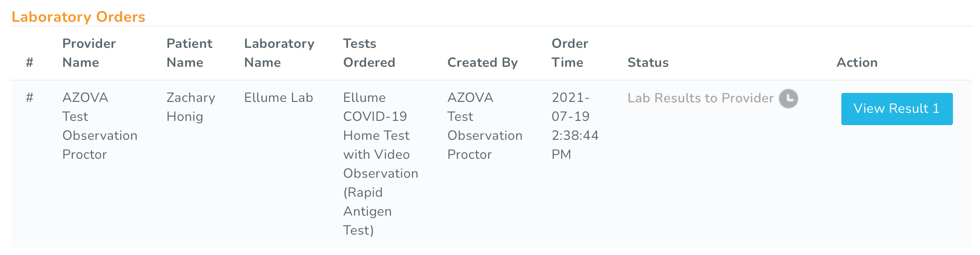This screenshot has width=980, height=255.
Task: Click the Order Time column header
Action: point(569,53)
